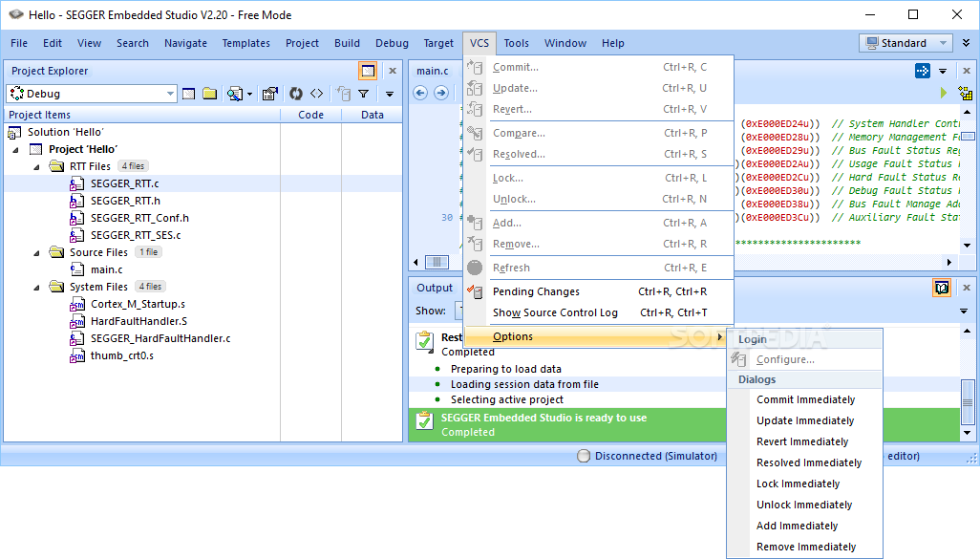Click the Disconnected (Simulator) status icon

click(x=583, y=456)
